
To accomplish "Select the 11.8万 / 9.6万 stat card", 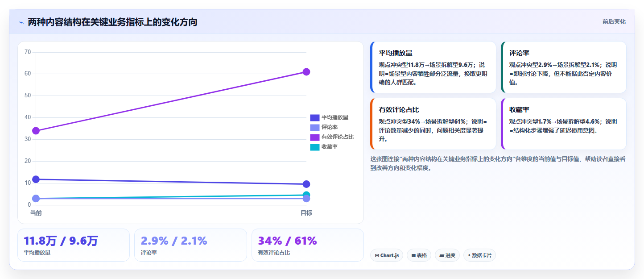I will (74, 245).
